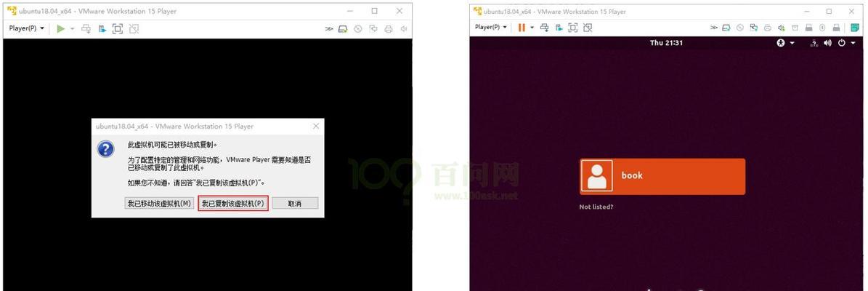Choose '我已移动该虚拟机(M)' button
The height and width of the screenshot is (291, 868).
pos(159,204)
